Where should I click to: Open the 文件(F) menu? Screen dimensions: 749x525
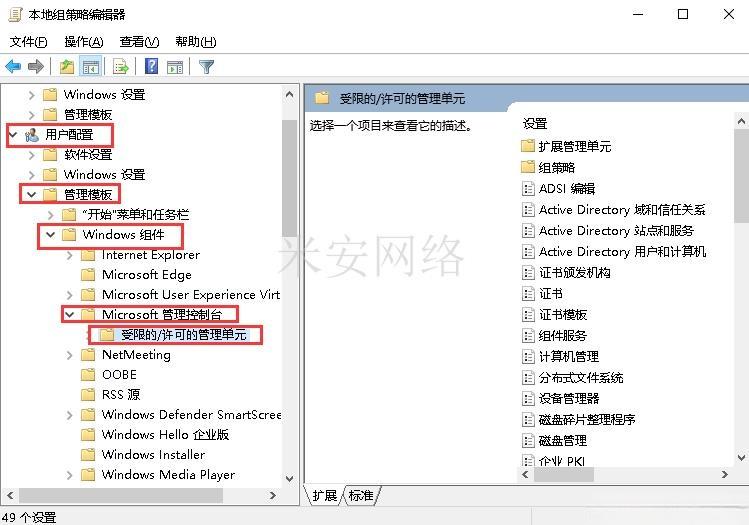tap(29, 42)
